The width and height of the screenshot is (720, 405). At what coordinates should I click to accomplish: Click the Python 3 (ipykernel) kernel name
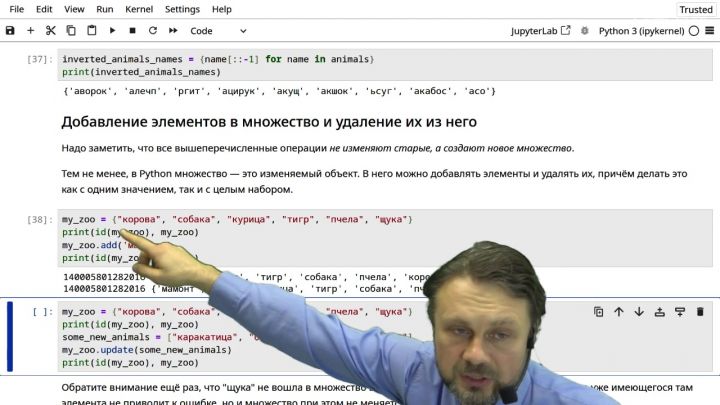click(641, 31)
